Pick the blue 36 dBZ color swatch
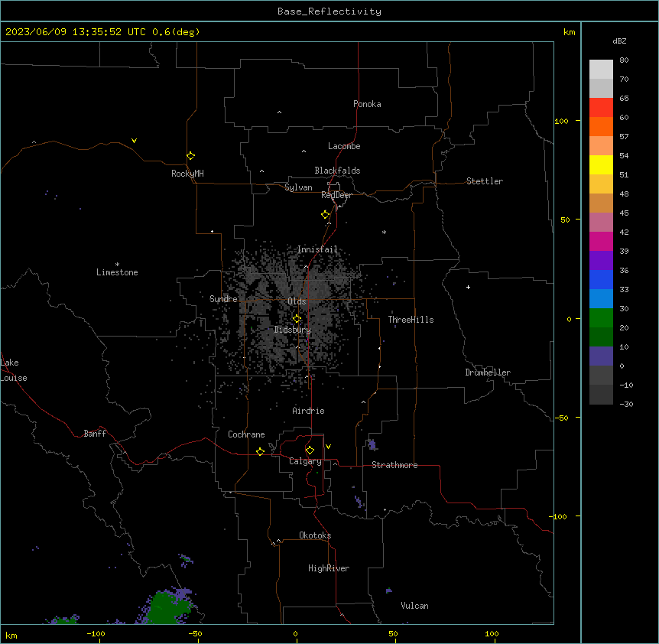Viewport: 659px width, 644px height. [601, 279]
